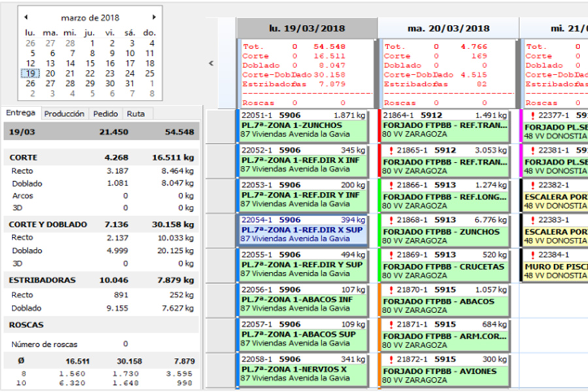This screenshot has width=588, height=392.
Task: Click warning icon on order 21871-1
Action: [x=391, y=325]
